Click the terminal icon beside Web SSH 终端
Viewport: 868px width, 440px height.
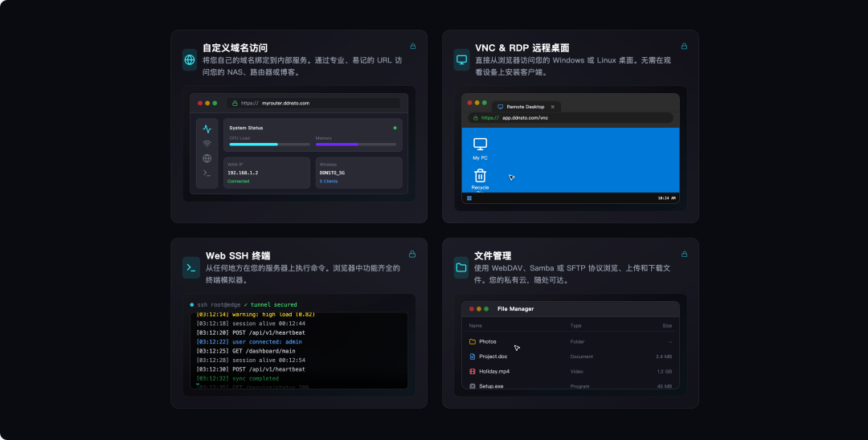pos(190,267)
